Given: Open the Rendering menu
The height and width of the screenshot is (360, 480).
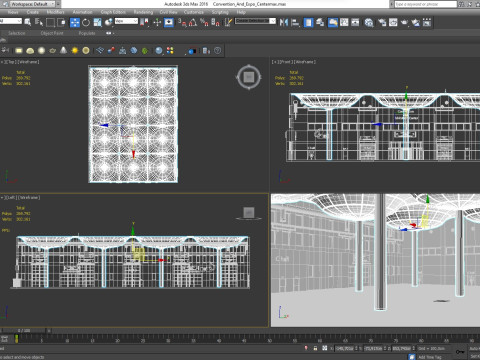Looking at the screenshot, I should 143,12.
